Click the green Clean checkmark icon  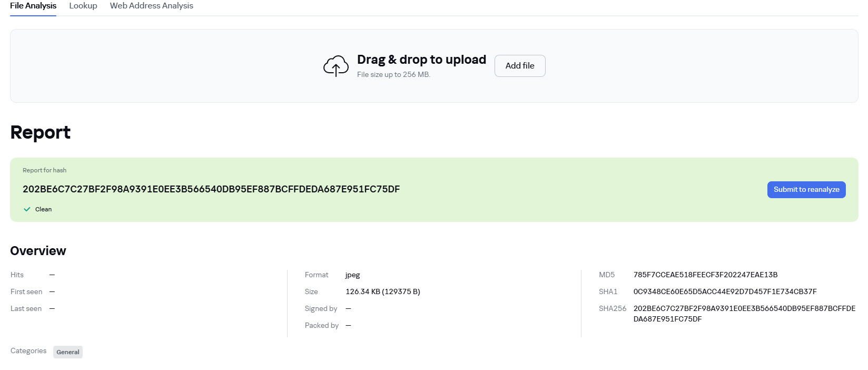(x=27, y=209)
